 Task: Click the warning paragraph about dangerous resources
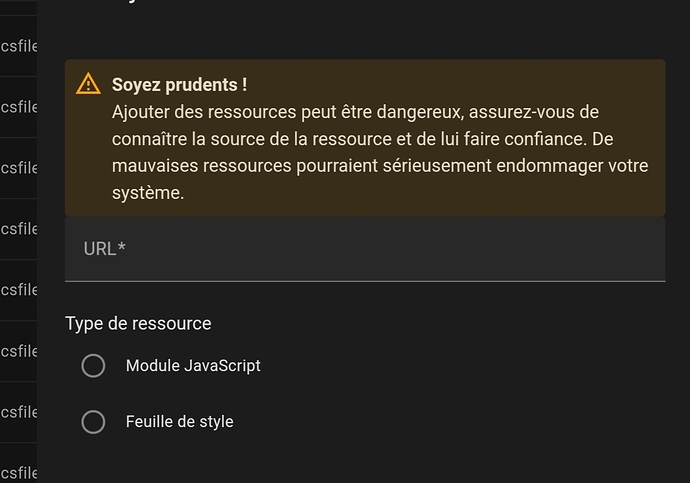380,152
